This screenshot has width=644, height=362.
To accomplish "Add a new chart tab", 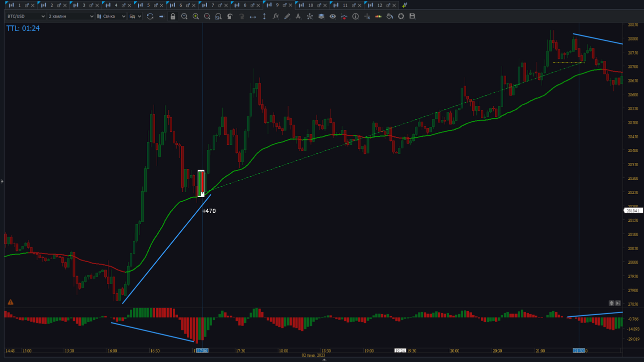I will click(404, 5).
